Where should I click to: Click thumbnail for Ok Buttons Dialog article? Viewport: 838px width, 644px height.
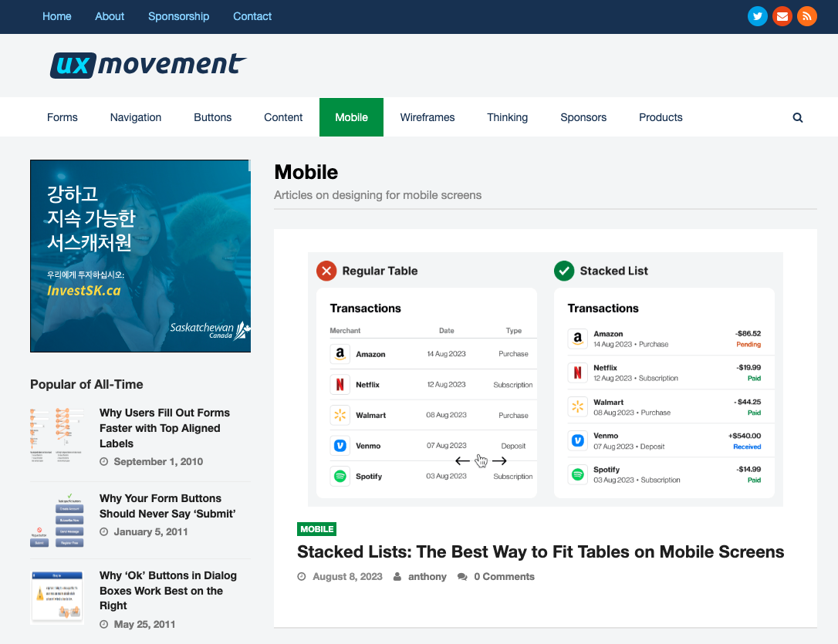click(57, 598)
